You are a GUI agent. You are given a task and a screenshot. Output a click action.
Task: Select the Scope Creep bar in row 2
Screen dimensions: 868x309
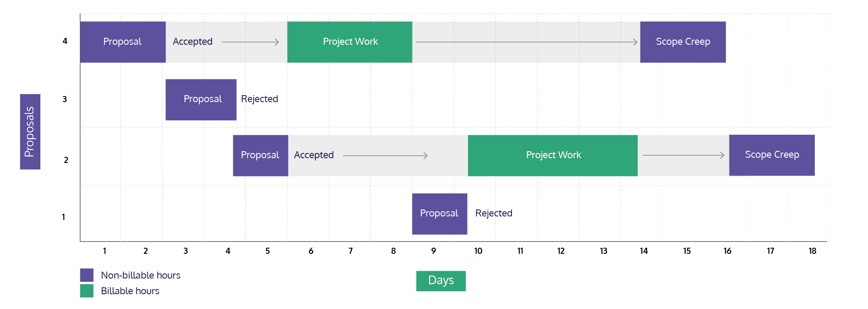tap(772, 155)
